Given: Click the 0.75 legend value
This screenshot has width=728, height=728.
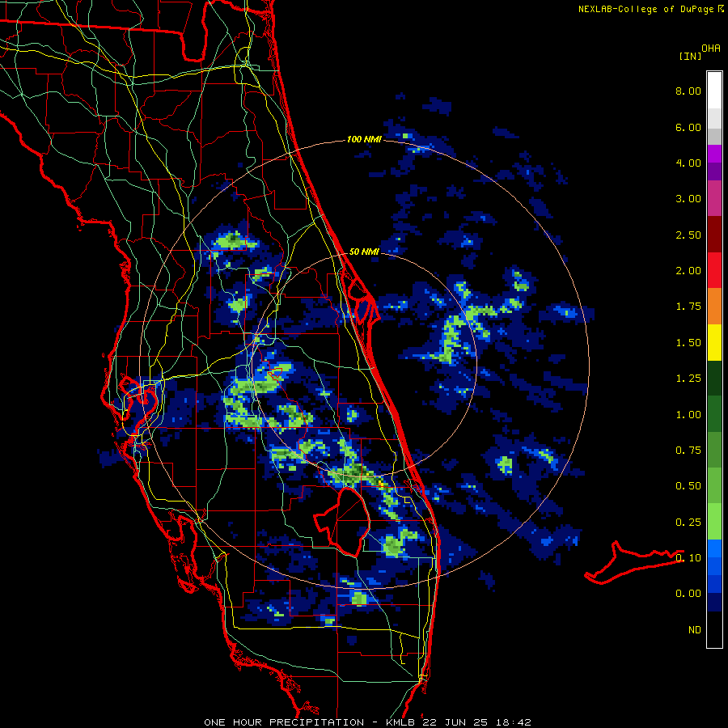Looking at the screenshot, I should [688, 451].
